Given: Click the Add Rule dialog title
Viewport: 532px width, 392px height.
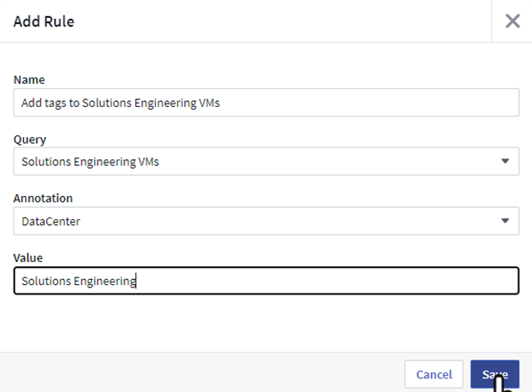Looking at the screenshot, I should click(x=44, y=21).
